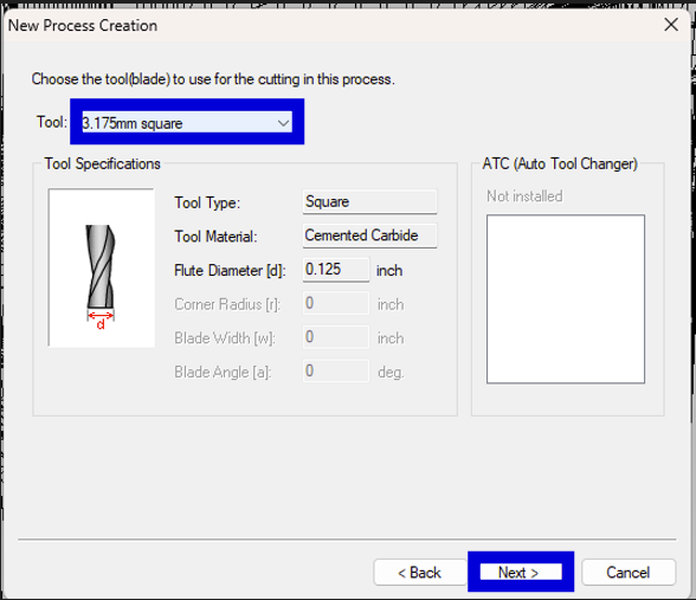Click the 'Tool Material:' label
The height and width of the screenshot is (600, 696).
[x=216, y=237]
